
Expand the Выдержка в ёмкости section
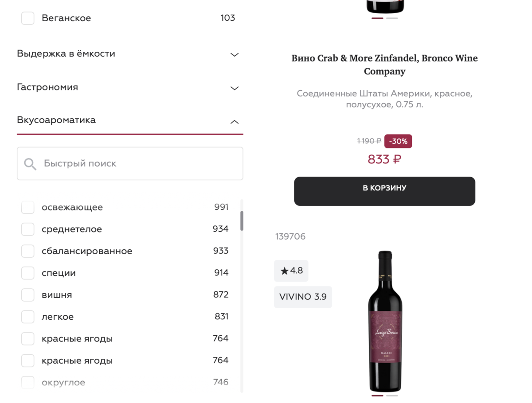coord(235,54)
